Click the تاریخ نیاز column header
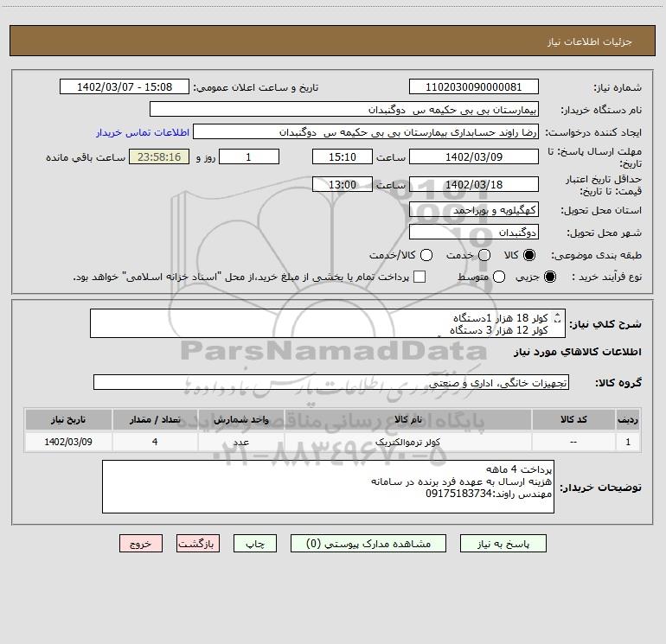Viewport: 666px width, 644px height. [68, 419]
